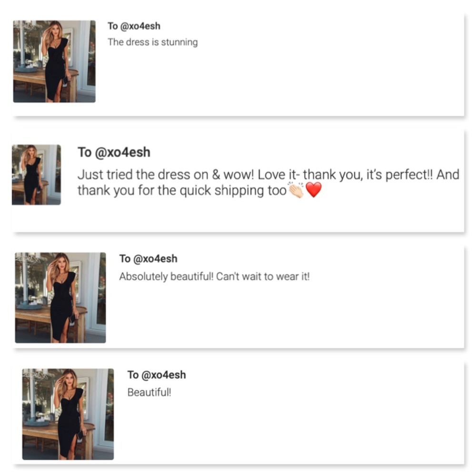Click the '@xo4esh' heading in the first review
Screen dimensions: 476x476
[140, 26]
